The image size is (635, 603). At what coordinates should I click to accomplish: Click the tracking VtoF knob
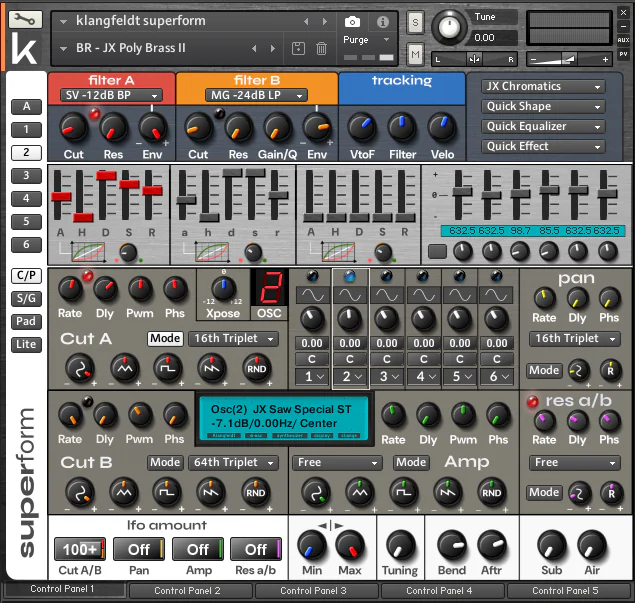pos(362,127)
